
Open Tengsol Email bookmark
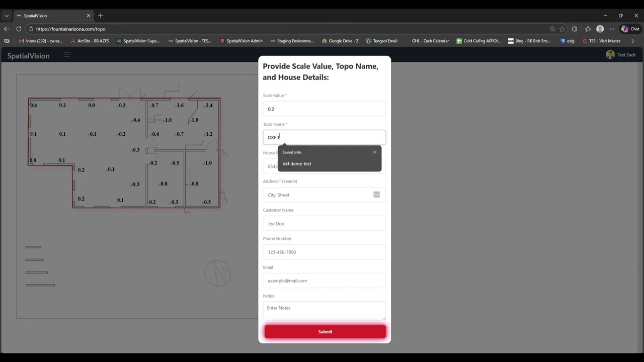pyautogui.click(x=381, y=41)
